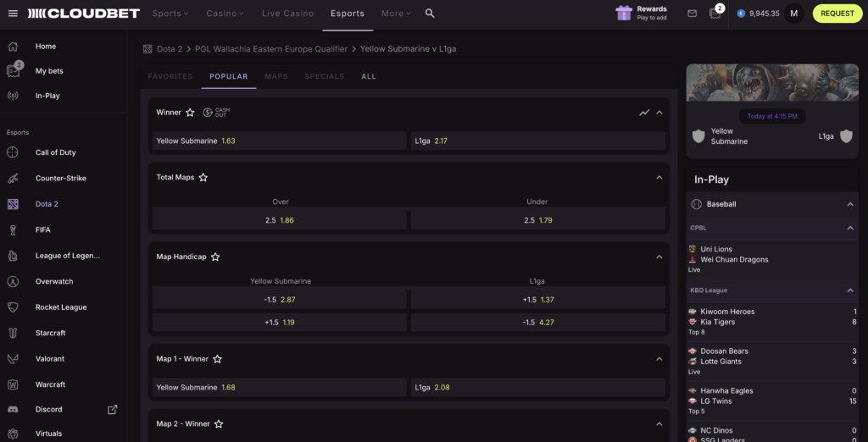Screen dimensions: 868x442
Task: Favorite the Map Handicap market star
Action: [x=215, y=257]
